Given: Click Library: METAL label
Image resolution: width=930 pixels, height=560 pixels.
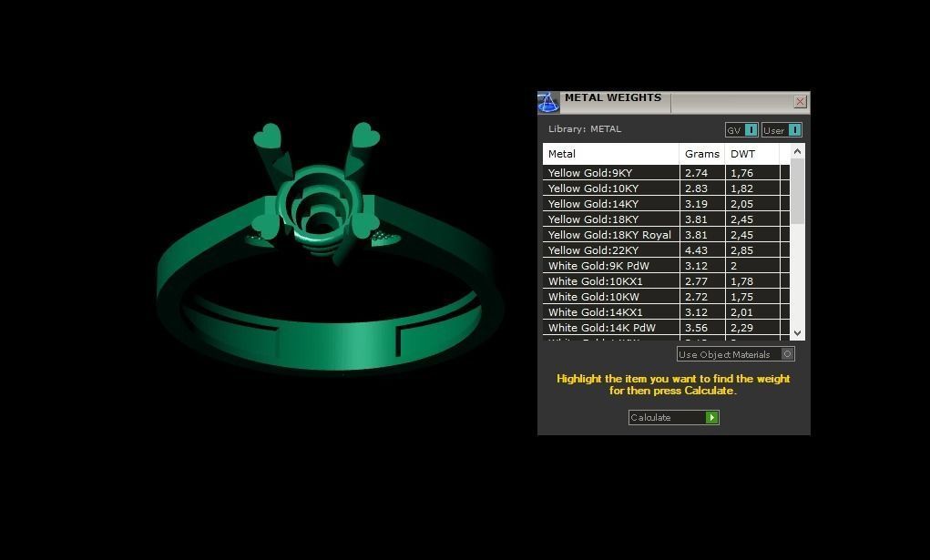Looking at the screenshot, I should click(x=585, y=128).
